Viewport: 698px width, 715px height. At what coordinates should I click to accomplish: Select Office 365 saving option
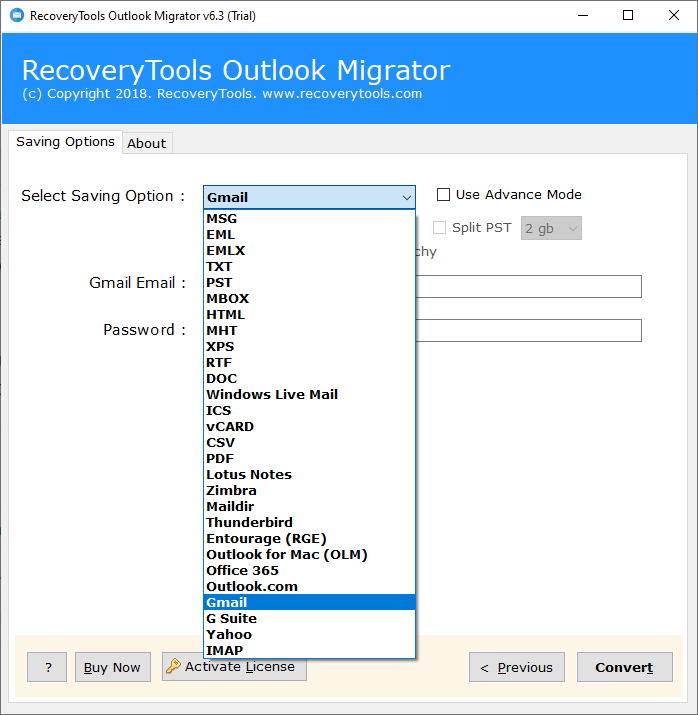pyautogui.click(x=309, y=570)
